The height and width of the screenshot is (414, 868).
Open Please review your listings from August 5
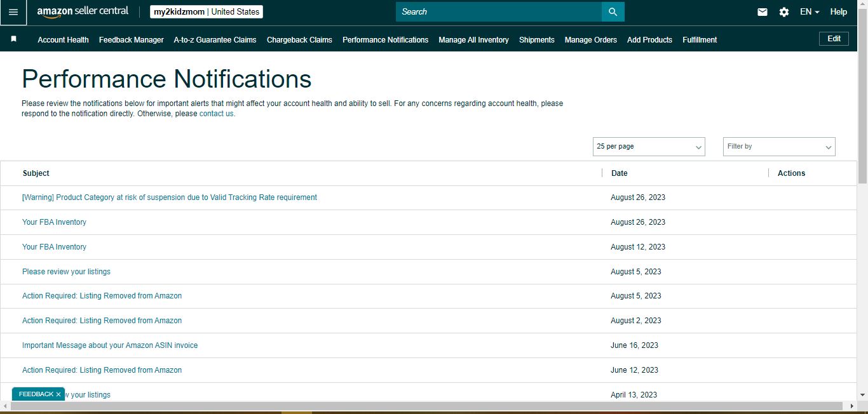pos(66,272)
